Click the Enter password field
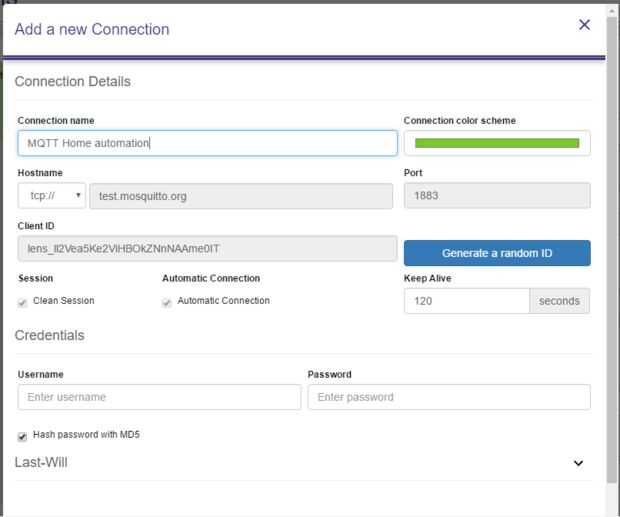Image resolution: width=620 pixels, height=517 pixels. coord(448,397)
